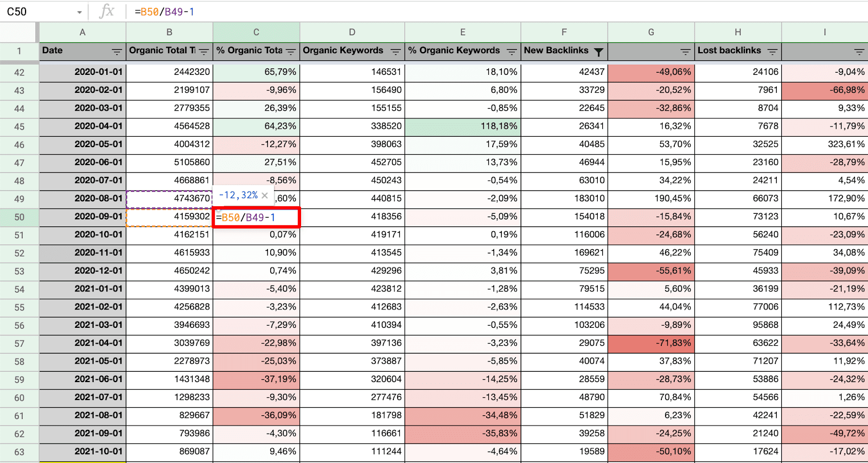
Task: Open filter icon in column I header
Action: pos(859,52)
